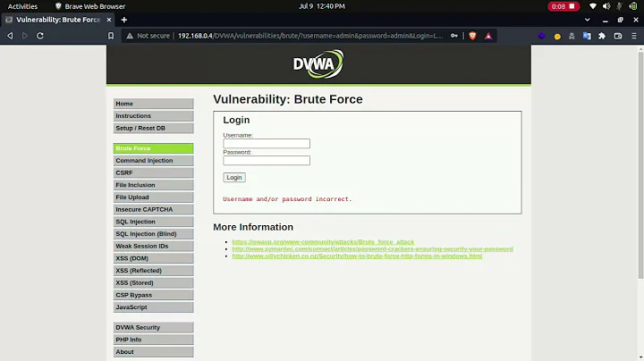Open the Brave Web Browser app menu

click(x=90, y=6)
